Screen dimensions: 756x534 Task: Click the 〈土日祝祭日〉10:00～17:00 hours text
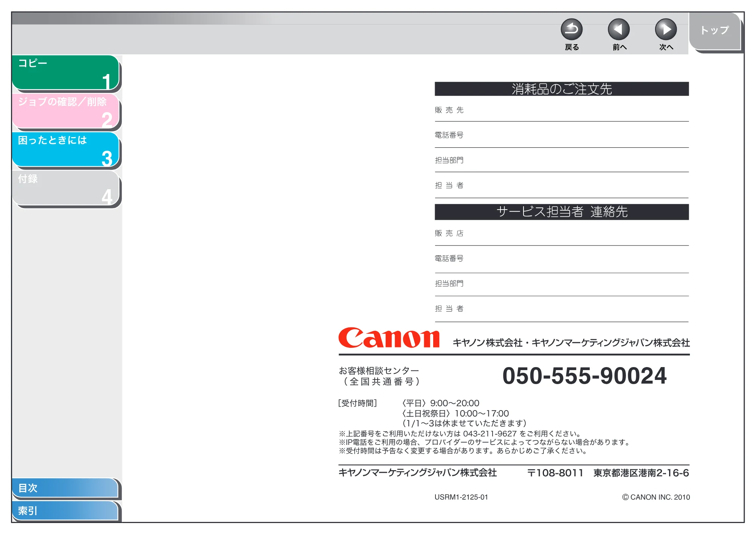(455, 414)
